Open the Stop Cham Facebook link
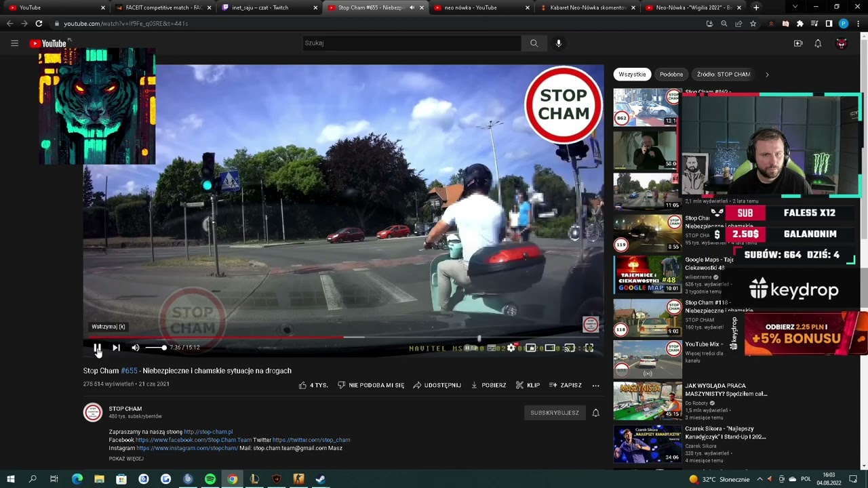The image size is (868, 488). tap(193, 440)
